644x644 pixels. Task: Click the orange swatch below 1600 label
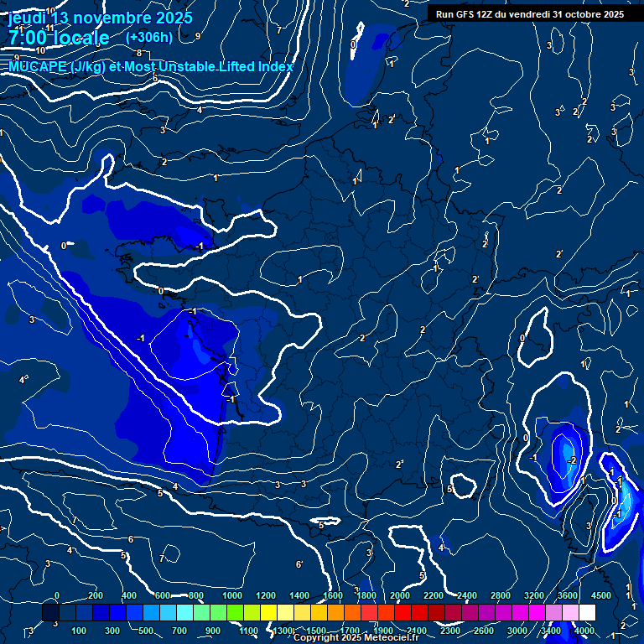(x=335, y=612)
